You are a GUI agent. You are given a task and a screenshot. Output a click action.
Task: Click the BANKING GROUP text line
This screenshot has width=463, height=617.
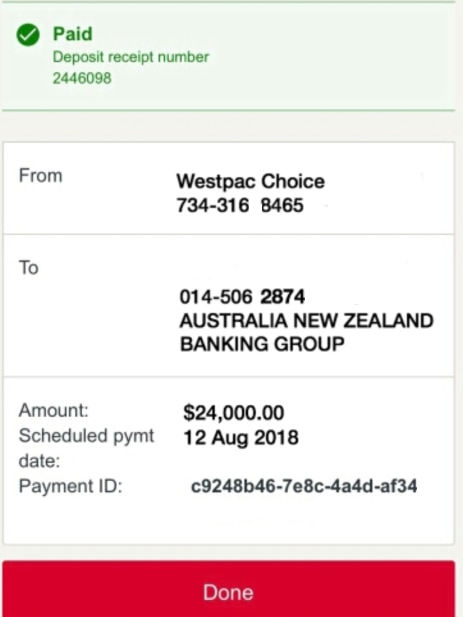click(x=262, y=344)
